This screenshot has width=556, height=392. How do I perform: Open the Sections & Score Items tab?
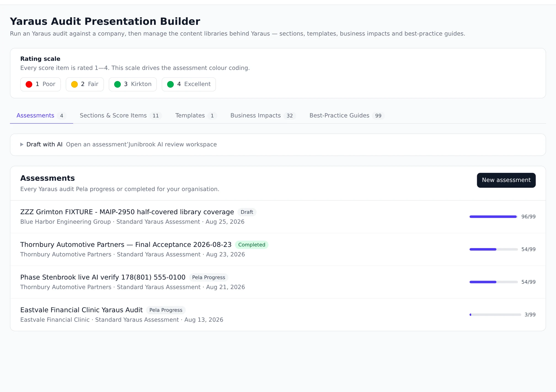click(121, 116)
